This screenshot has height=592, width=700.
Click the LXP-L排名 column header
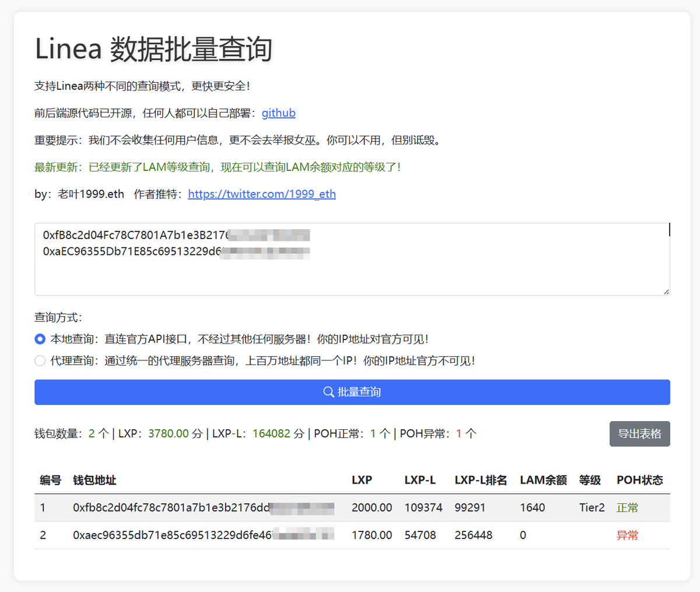481,480
